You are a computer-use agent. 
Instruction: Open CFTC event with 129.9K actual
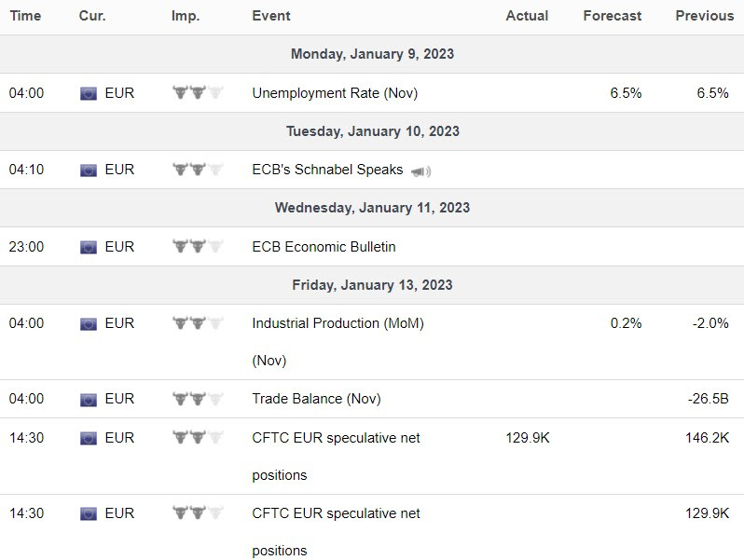point(336,438)
